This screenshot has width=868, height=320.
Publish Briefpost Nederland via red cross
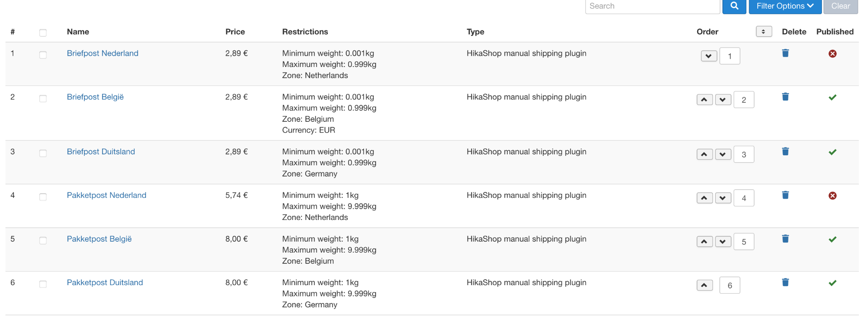pos(832,54)
